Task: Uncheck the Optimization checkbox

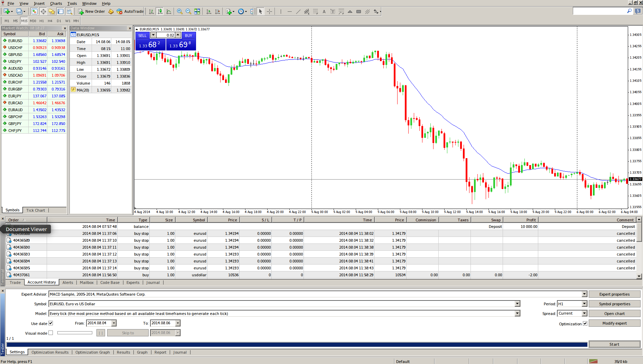Action: 585,324
